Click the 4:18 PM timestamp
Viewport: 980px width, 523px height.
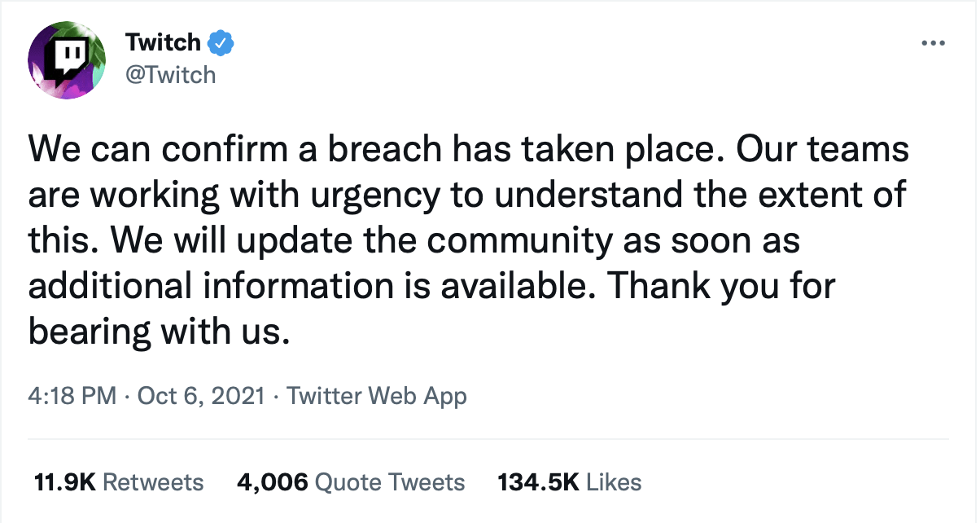coord(72,397)
